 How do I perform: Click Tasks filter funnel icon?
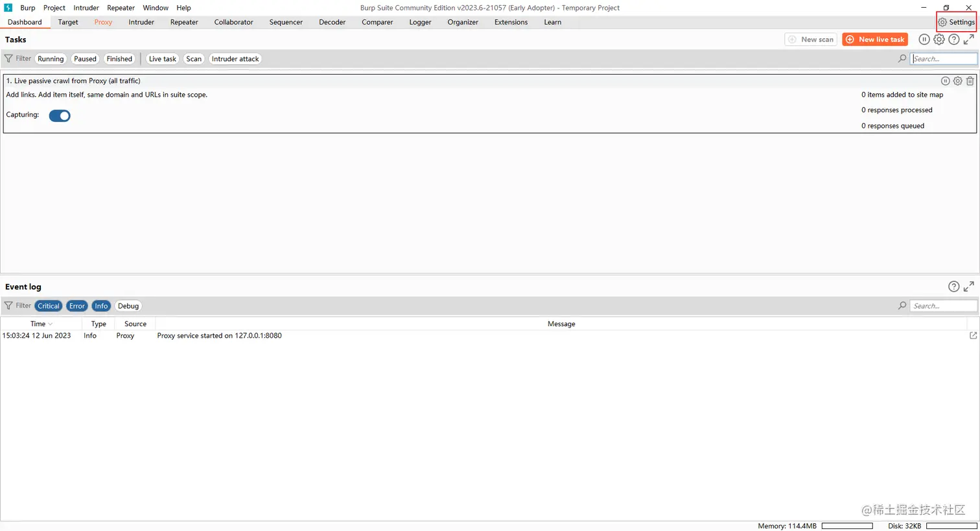click(x=8, y=58)
